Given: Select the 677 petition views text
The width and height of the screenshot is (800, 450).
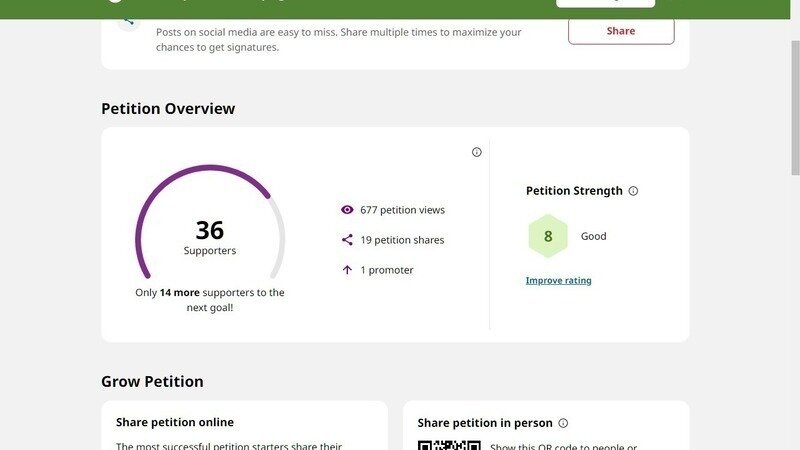Looking at the screenshot, I should click(402, 210).
